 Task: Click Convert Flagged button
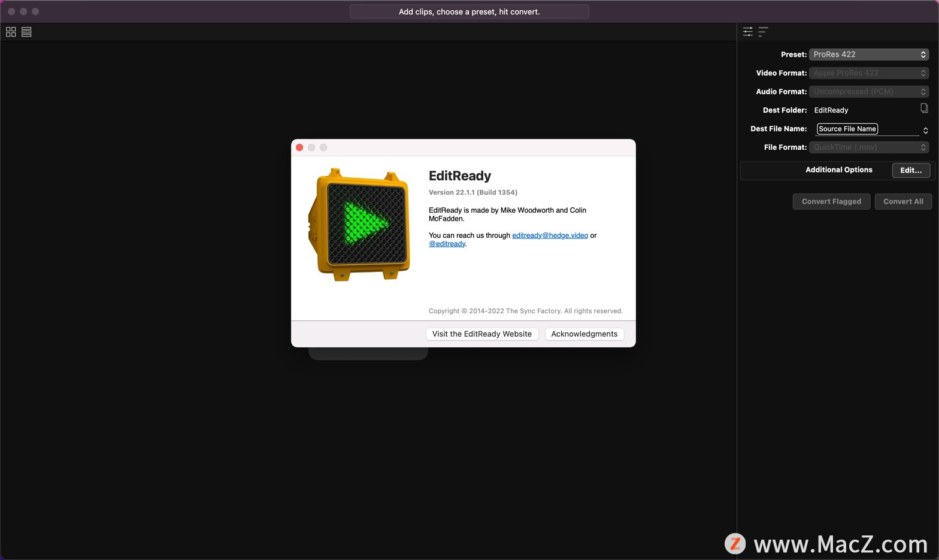(831, 201)
